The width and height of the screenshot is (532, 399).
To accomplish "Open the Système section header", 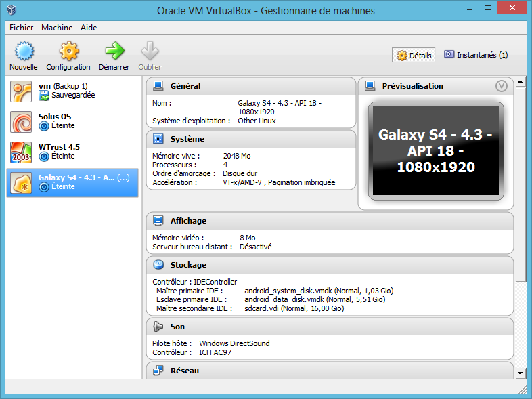I will 251,139.
